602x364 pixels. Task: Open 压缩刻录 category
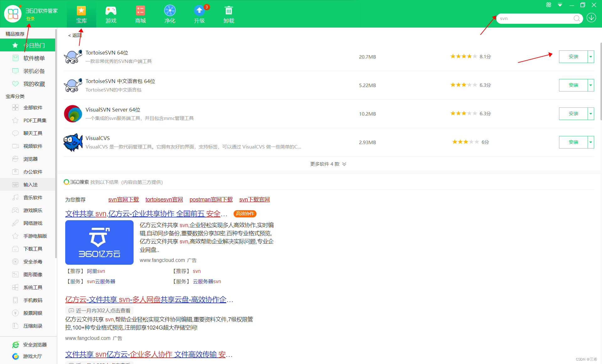(x=28, y=326)
